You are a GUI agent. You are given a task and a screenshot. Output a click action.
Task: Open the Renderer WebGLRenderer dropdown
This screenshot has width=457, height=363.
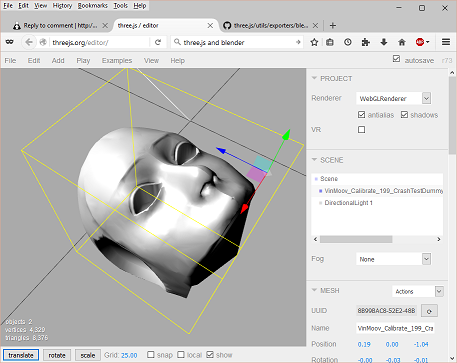click(x=393, y=98)
